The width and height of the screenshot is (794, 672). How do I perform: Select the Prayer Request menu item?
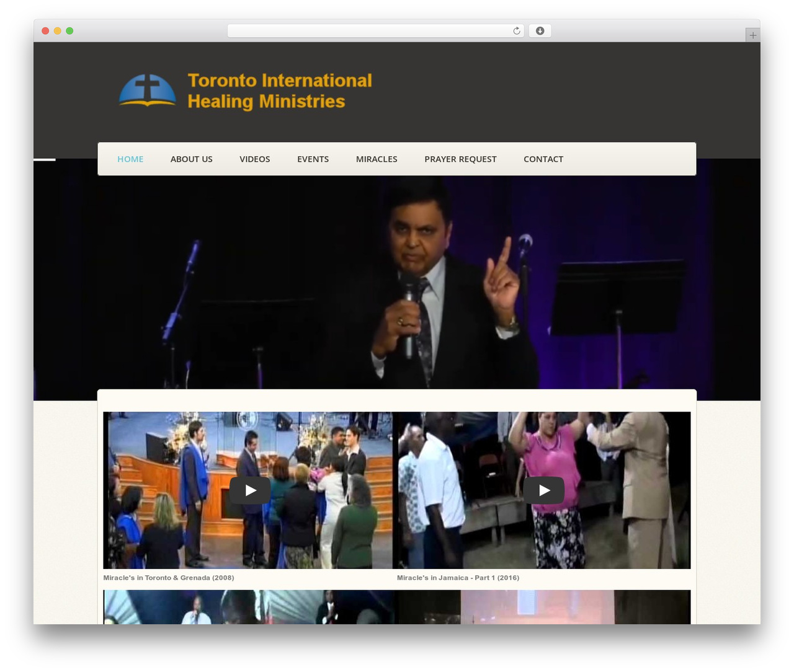460,159
